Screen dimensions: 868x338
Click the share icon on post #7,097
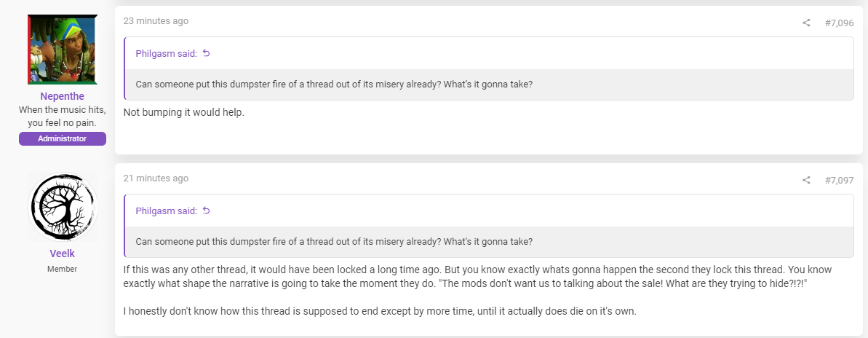[x=806, y=180]
